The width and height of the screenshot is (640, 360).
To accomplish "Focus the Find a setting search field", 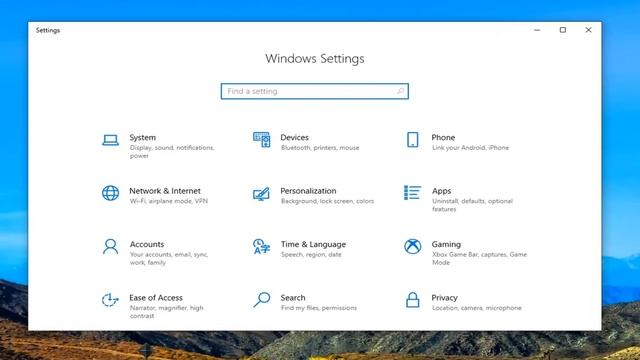I will coord(315,91).
